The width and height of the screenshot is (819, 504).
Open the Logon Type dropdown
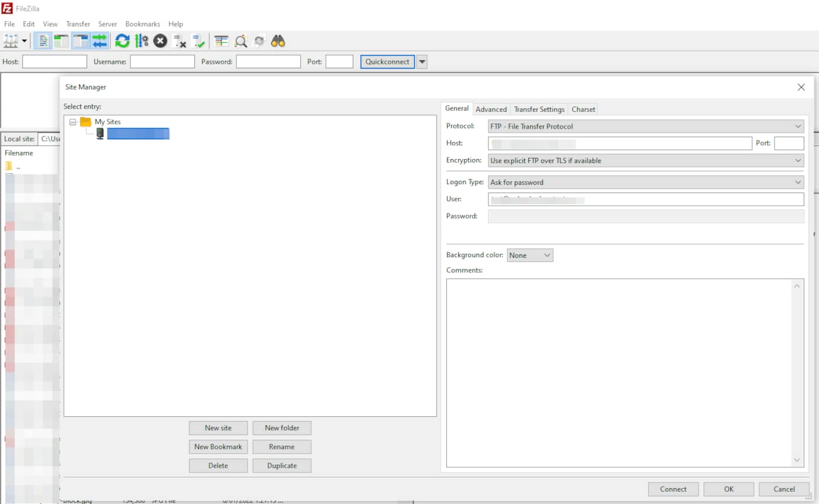coord(646,182)
